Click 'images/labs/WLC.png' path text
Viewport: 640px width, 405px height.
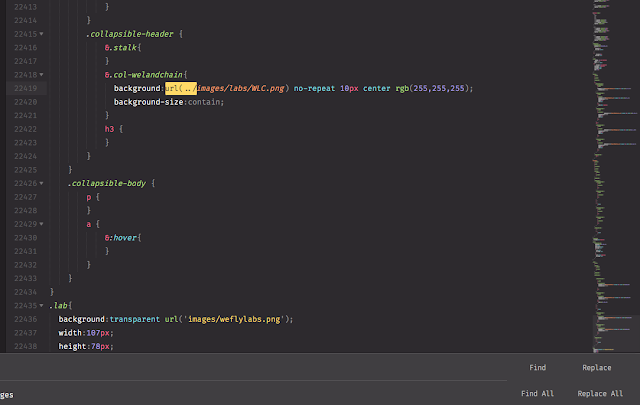click(241, 88)
